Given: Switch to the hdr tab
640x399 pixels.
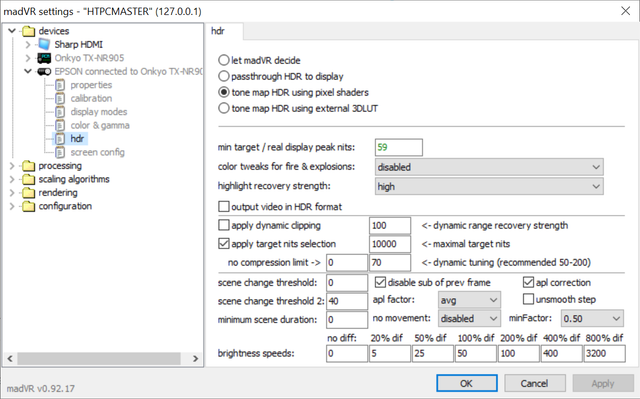Looking at the screenshot, I should tap(224, 31).
